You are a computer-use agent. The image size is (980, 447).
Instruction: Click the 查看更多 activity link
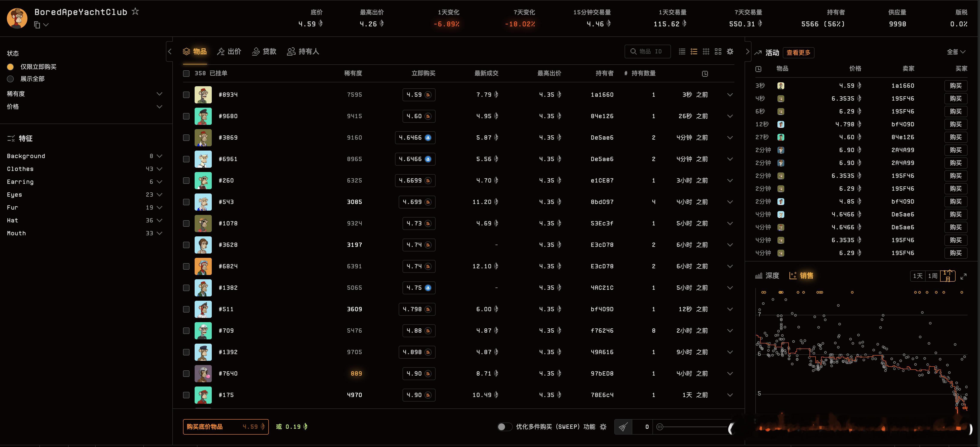click(798, 53)
